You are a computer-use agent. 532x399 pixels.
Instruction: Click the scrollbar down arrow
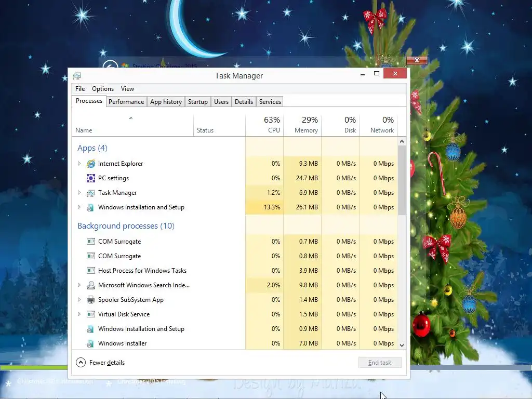402,345
